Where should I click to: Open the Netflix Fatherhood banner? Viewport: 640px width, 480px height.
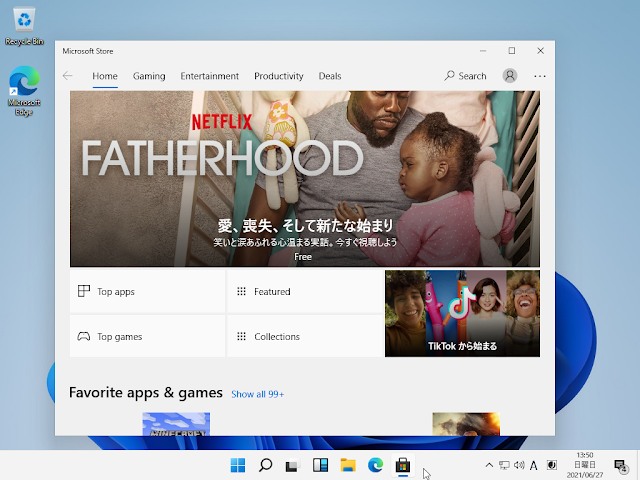tap(304, 179)
